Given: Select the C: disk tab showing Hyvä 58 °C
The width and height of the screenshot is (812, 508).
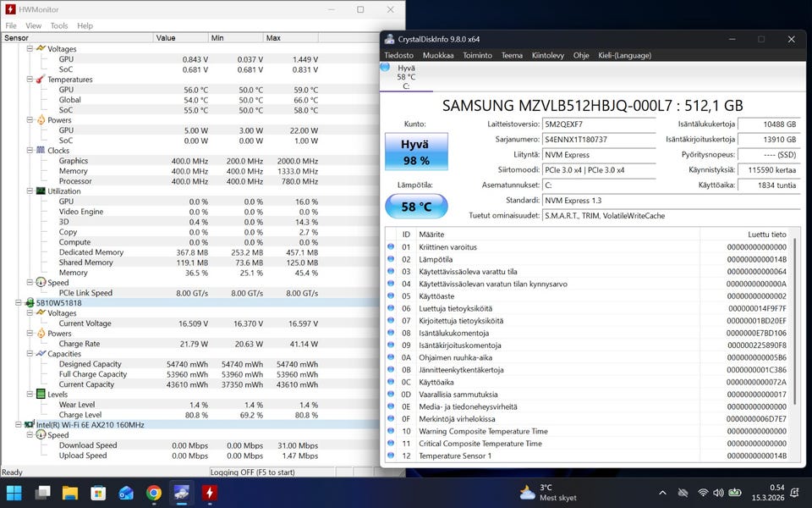Looking at the screenshot, I should [x=406, y=77].
